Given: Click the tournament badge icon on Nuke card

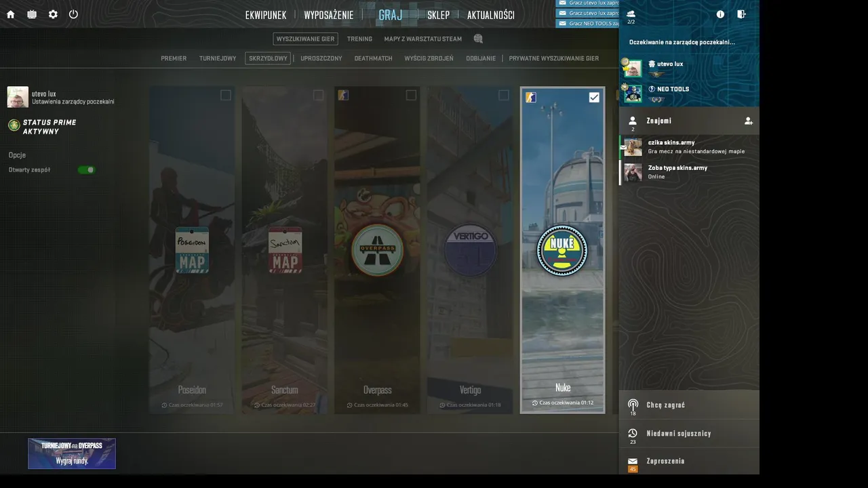Looking at the screenshot, I should click(x=531, y=98).
